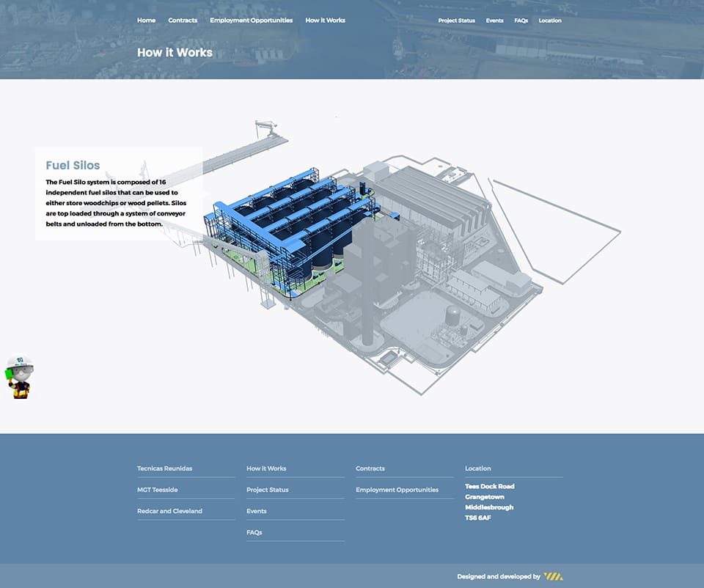Follow the footer Location link
Screen dimensions: 704x588
[478, 468]
